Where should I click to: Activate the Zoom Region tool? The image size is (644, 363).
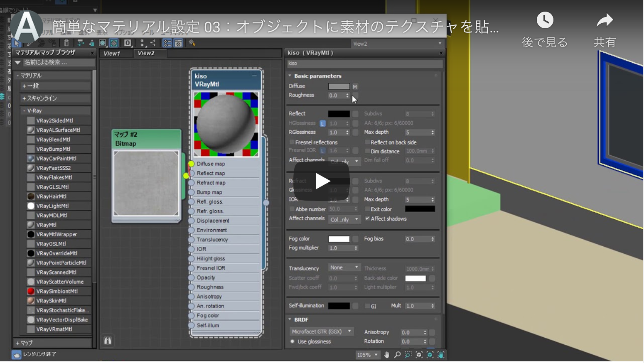[408, 355]
